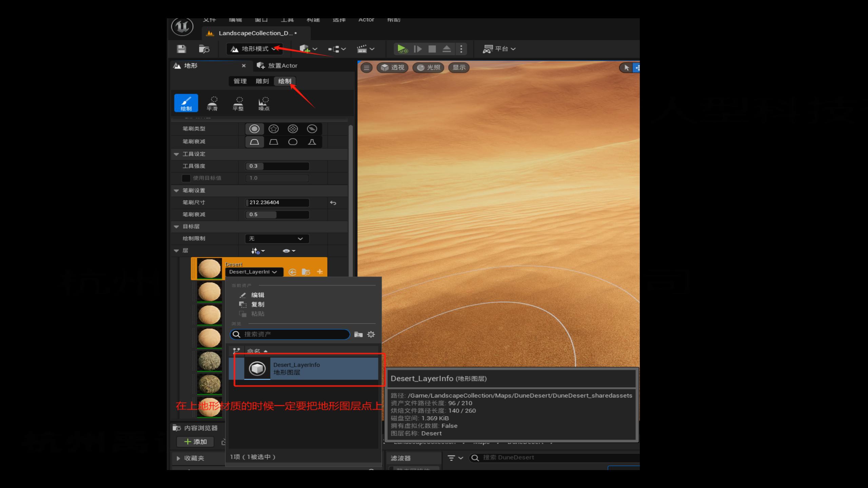Select the 绘制 paint tool

pos(186,103)
